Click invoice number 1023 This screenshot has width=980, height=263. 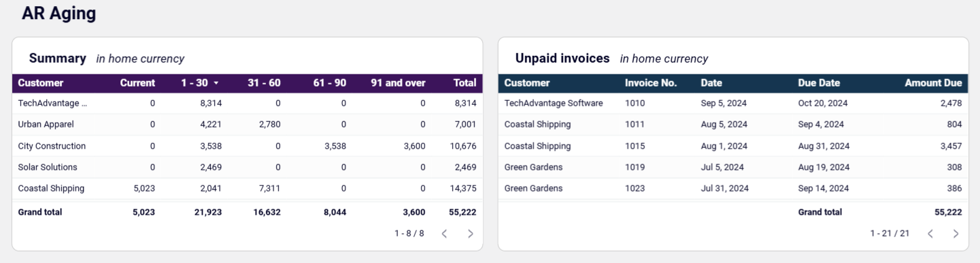point(635,188)
